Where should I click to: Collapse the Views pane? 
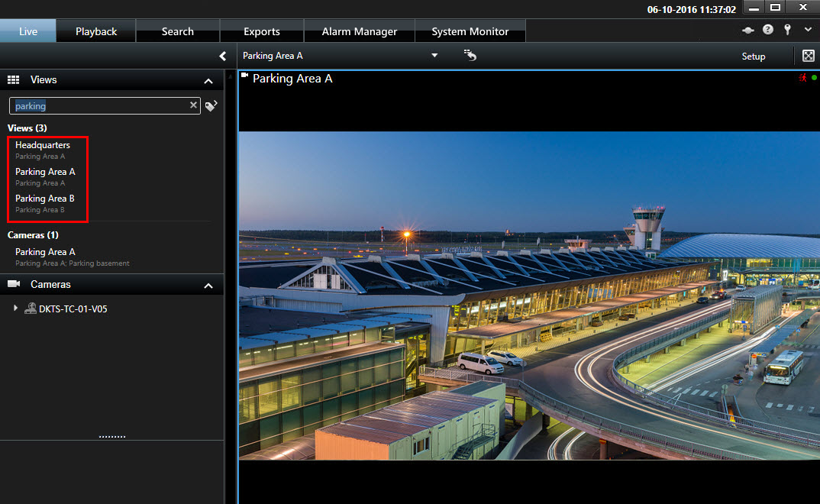208,80
